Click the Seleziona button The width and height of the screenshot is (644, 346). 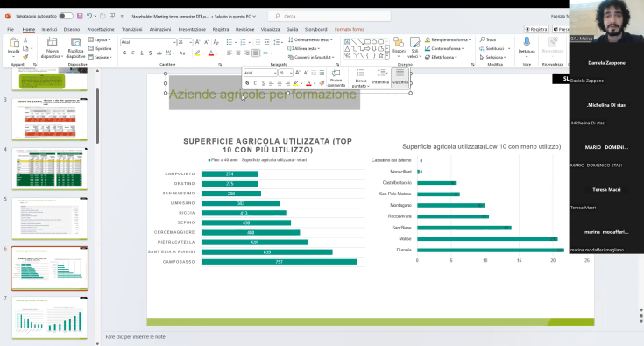tap(492, 57)
